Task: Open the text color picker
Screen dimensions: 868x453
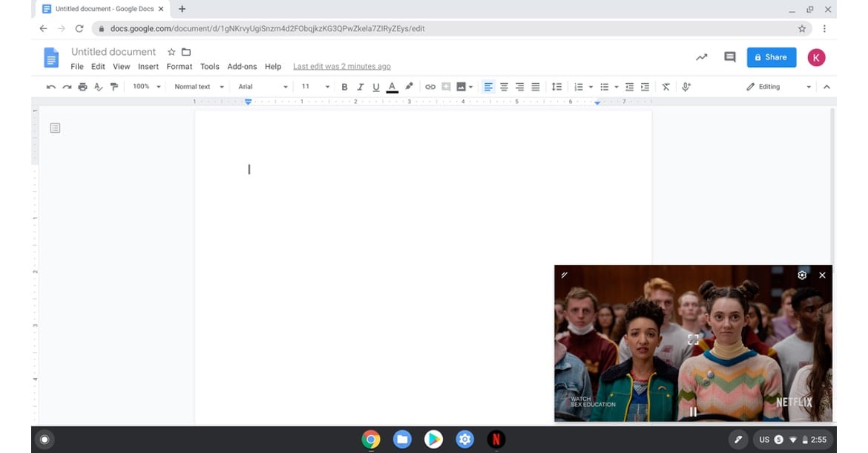Action: tap(392, 87)
